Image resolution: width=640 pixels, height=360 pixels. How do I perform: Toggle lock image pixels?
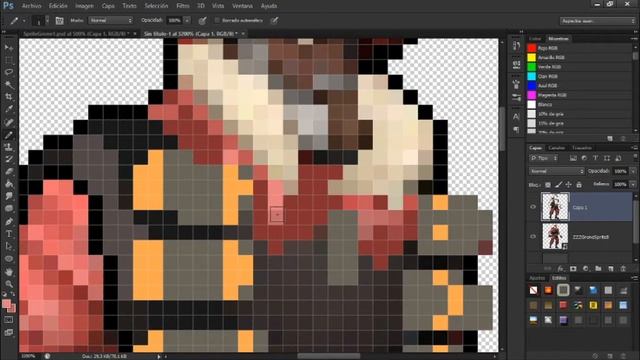(558, 184)
